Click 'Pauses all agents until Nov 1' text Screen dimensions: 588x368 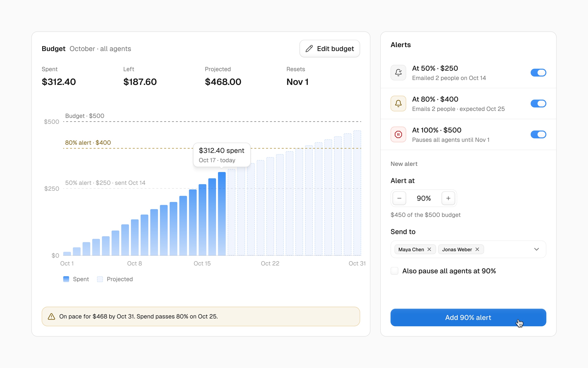tap(451, 140)
